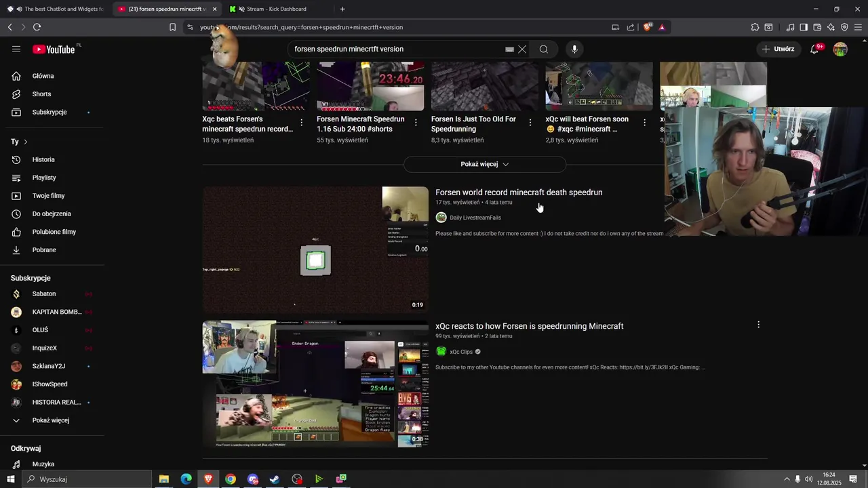Open the browser extensions puzzle icon
This screenshot has width=868, height=488.
(x=755, y=27)
